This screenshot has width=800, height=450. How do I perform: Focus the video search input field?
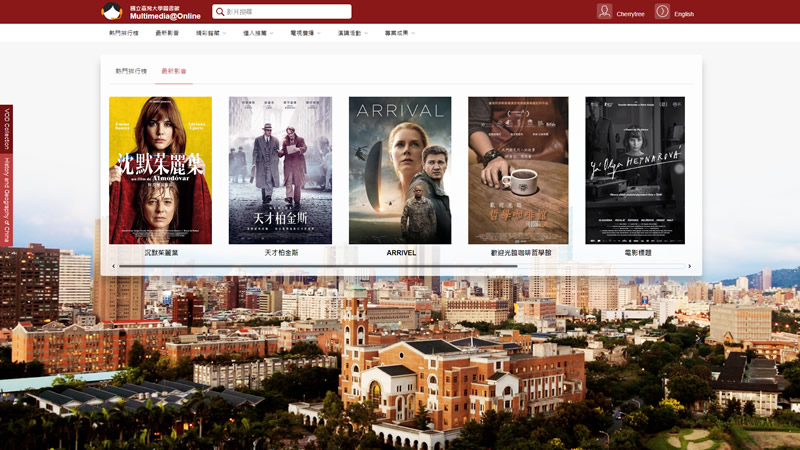coord(282,12)
